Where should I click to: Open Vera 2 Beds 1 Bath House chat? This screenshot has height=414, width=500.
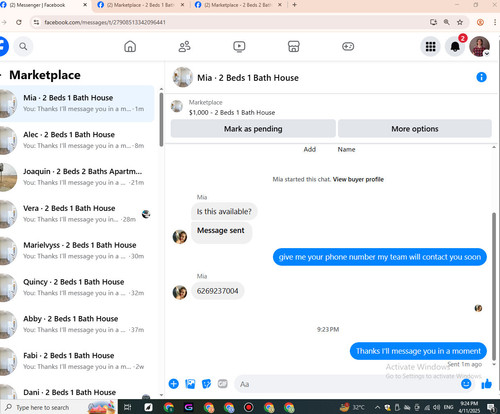click(x=77, y=214)
